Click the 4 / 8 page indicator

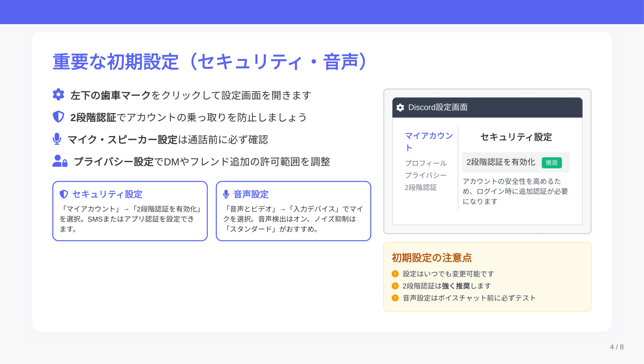(x=617, y=347)
